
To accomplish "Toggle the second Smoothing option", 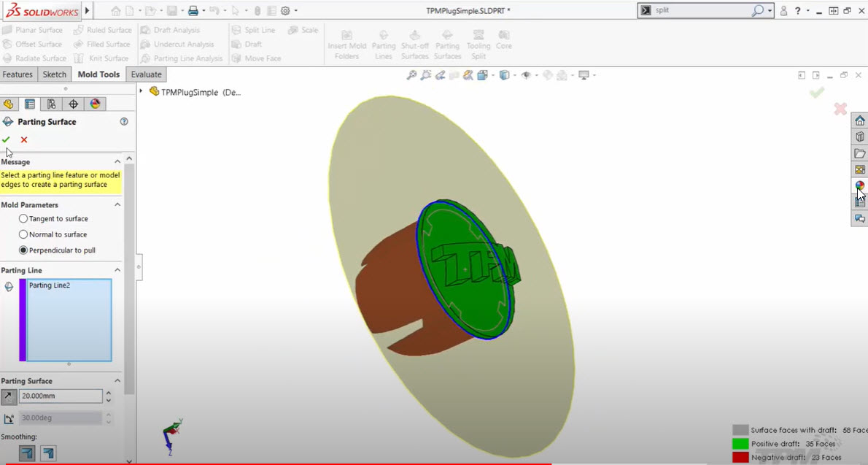I will pyautogui.click(x=47, y=453).
